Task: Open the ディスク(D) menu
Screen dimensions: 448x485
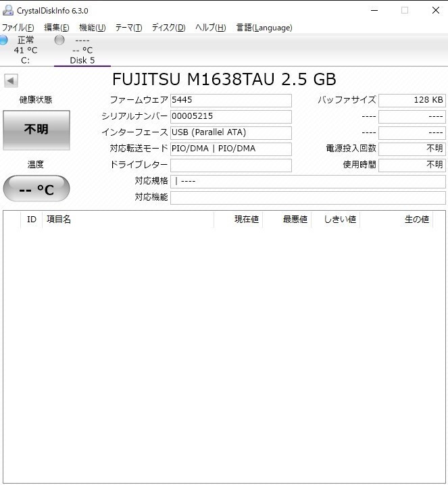Action: pyautogui.click(x=169, y=28)
